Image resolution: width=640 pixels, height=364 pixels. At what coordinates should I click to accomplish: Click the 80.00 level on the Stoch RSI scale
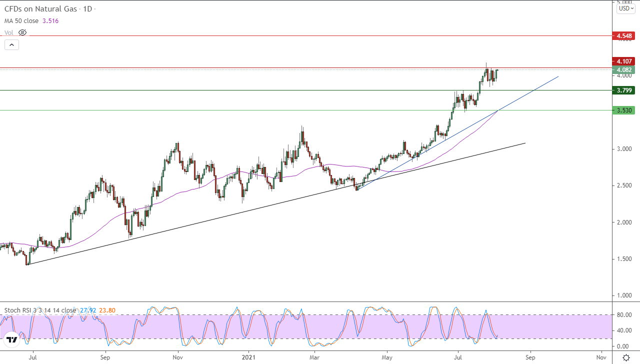(x=624, y=315)
